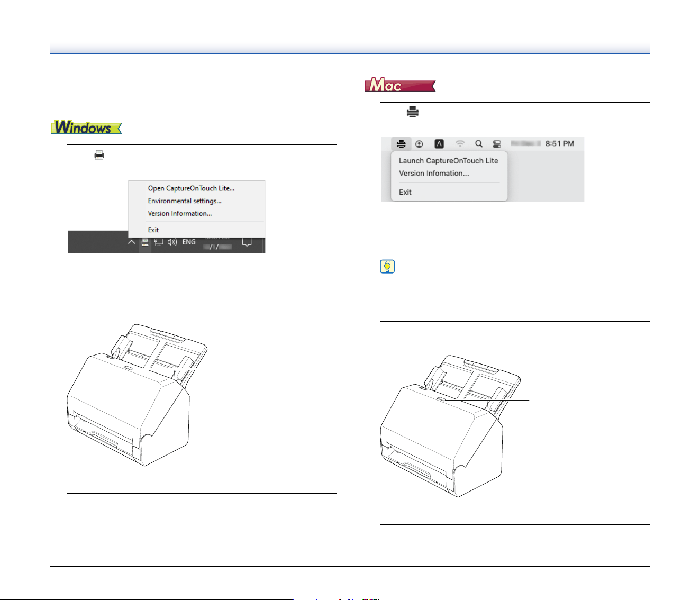Switch input language via ENG indicator
The height and width of the screenshot is (600, 700).
[189, 242]
